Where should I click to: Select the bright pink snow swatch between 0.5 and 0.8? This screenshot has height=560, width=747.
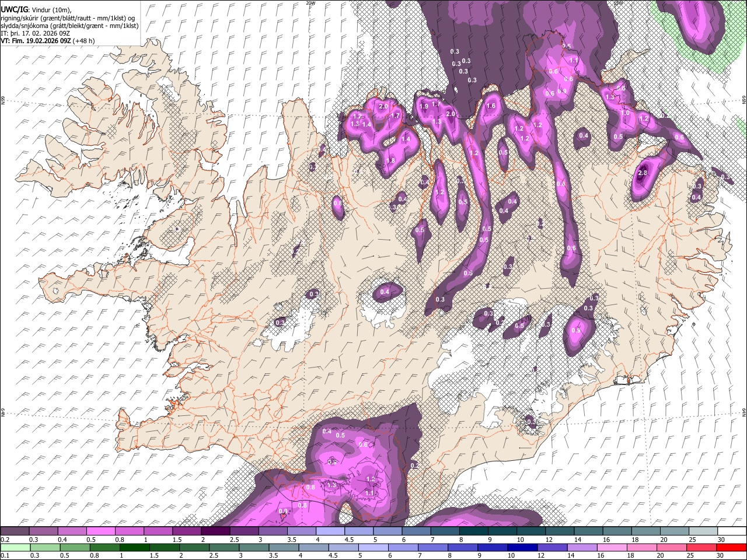[x=101, y=531]
